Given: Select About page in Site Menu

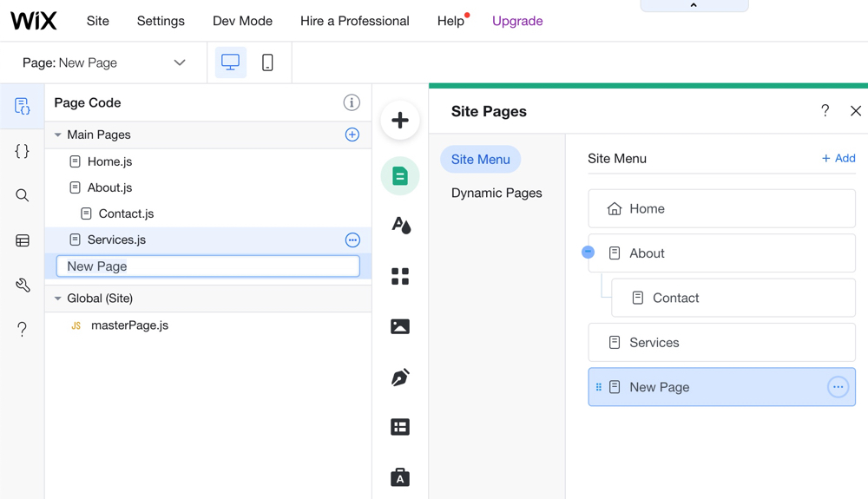Looking at the screenshot, I should (x=722, y=253).
